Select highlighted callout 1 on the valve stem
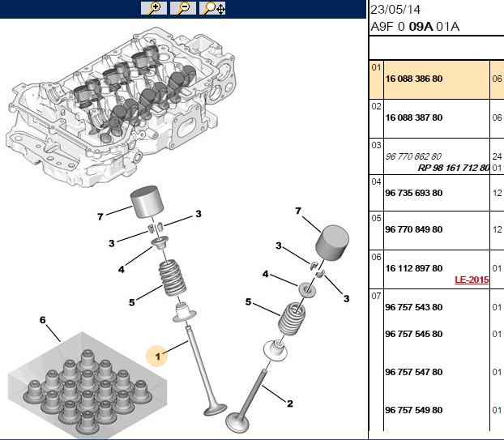The width and height of the screenshot is (504, 440). click(157, 356)
